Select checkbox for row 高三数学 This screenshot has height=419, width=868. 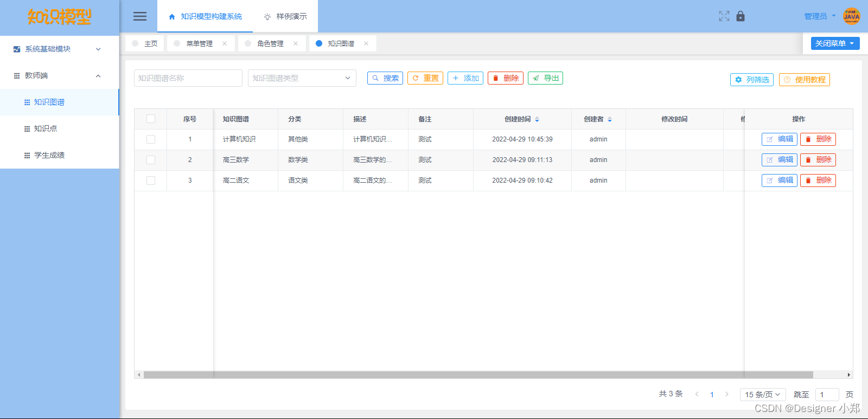(151, 160)
